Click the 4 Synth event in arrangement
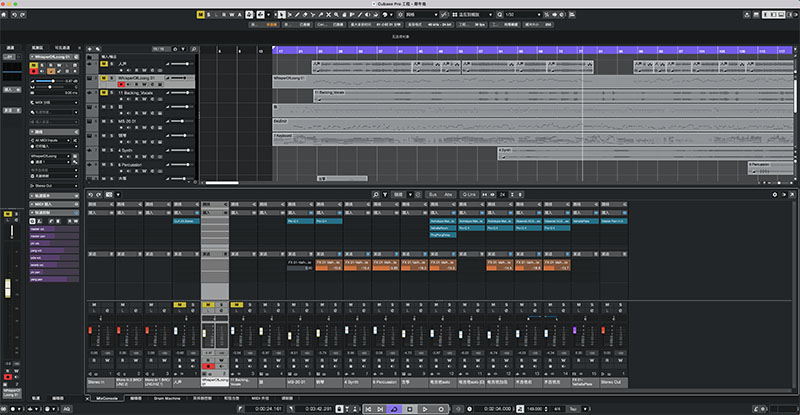 pyautogui.click(x=646, y=154)
